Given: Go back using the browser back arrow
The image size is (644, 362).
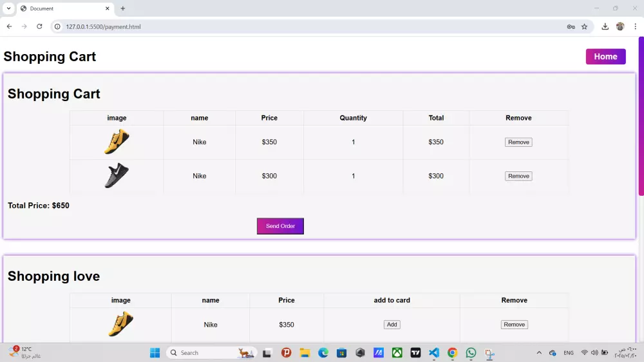Looking at the screenshot, I should point(10,26).
